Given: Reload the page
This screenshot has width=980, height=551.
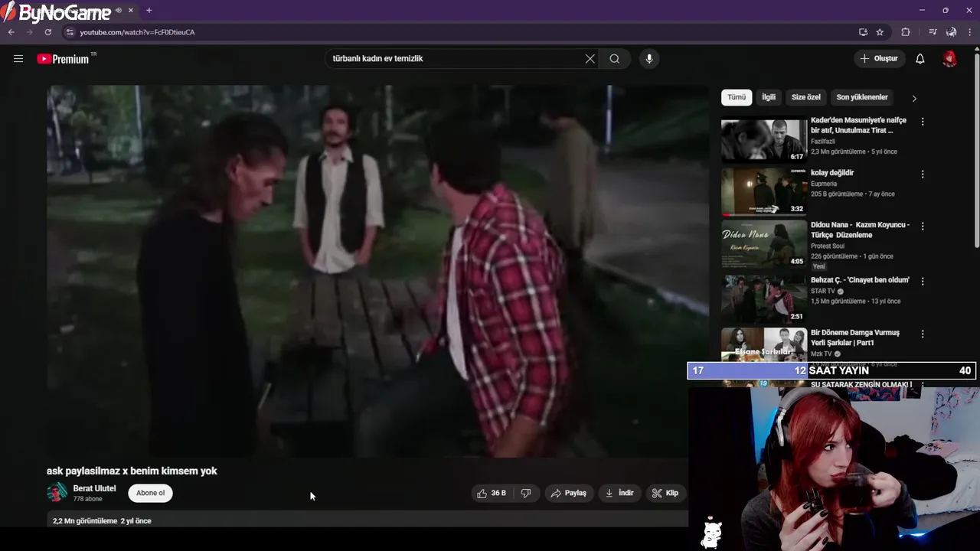Looking at the screenshot, I should pyautogui.click(x=47, y=32).
